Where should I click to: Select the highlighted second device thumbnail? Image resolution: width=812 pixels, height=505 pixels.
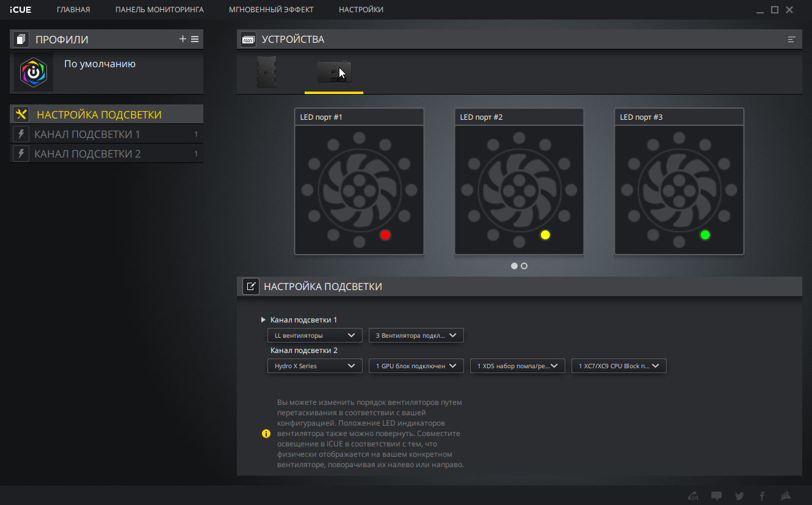[x=334, y=72]
